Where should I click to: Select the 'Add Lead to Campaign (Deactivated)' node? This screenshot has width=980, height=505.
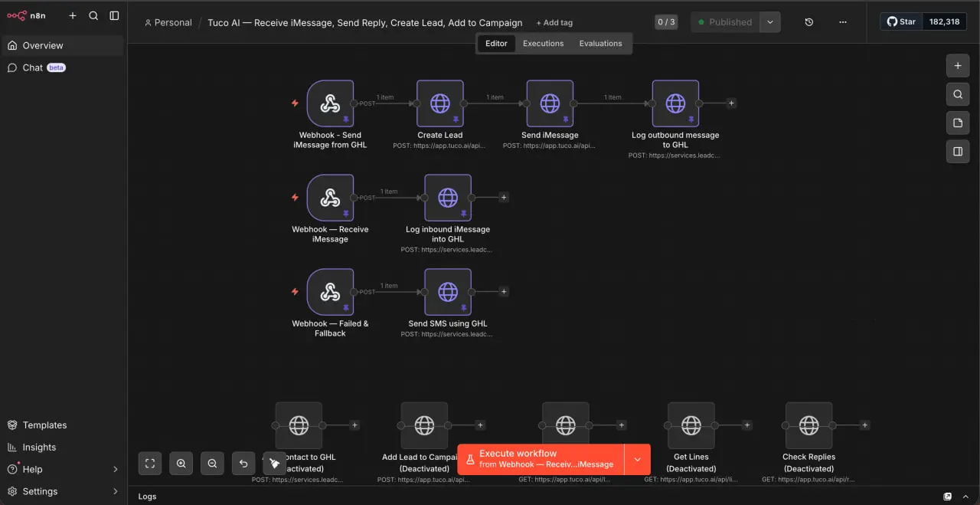(424, 425)
